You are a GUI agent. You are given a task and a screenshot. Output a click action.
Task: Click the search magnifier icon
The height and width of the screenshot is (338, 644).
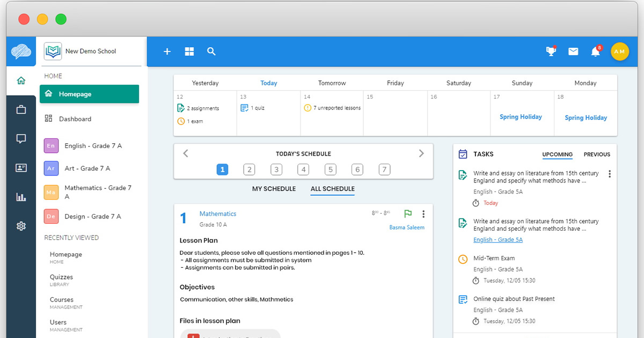[211, 52]
